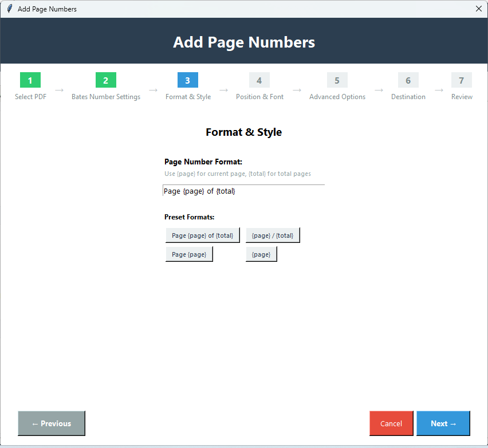Apply the {page} / {total} preset format
Viewport: 488px width, 448px height.
(x=273, y=235)
